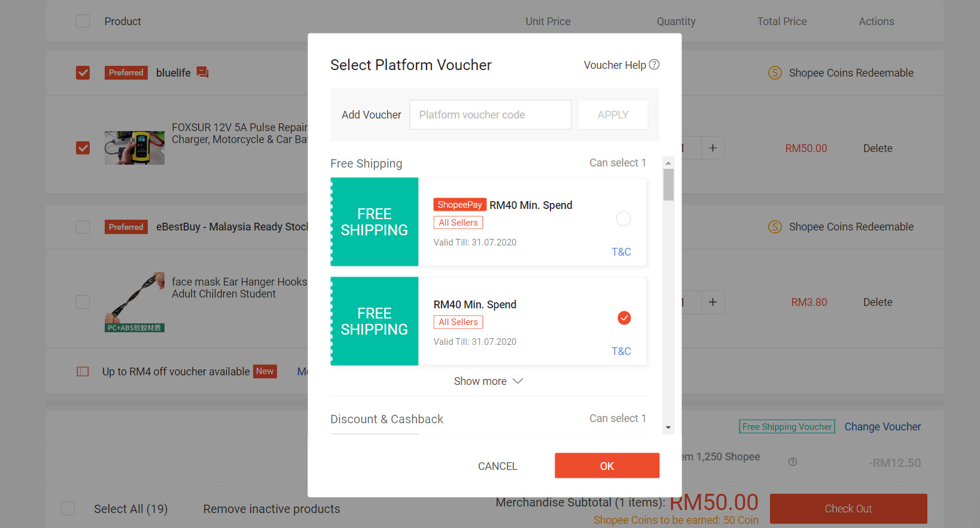The width and height of the screenshot is (980, 528).
Task: Click the Check Out button
Action: tap(848, 509)
